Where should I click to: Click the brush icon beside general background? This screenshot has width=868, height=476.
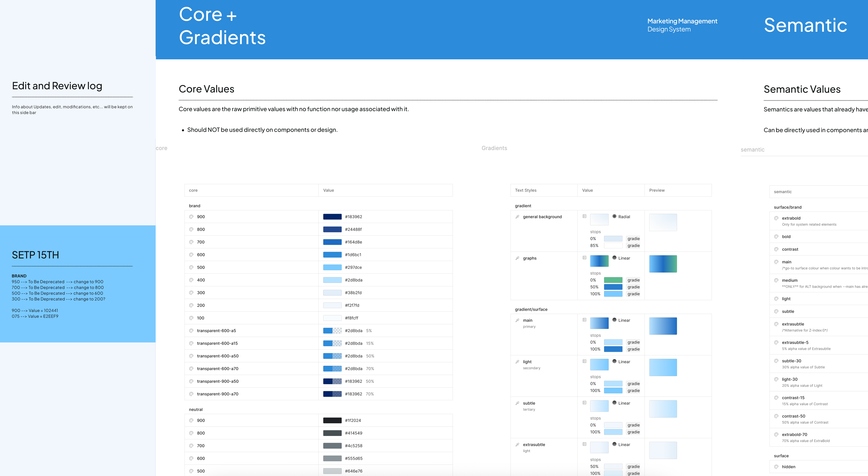click(x=517, y=217)
